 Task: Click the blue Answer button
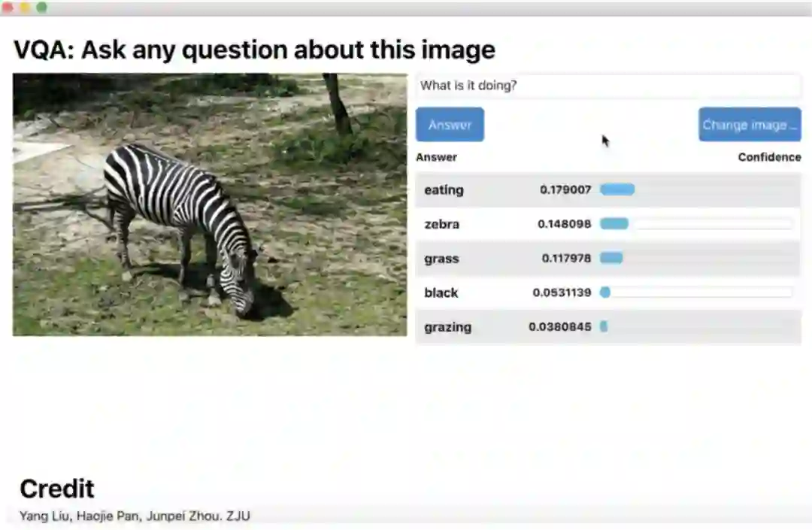click(450, 125)
